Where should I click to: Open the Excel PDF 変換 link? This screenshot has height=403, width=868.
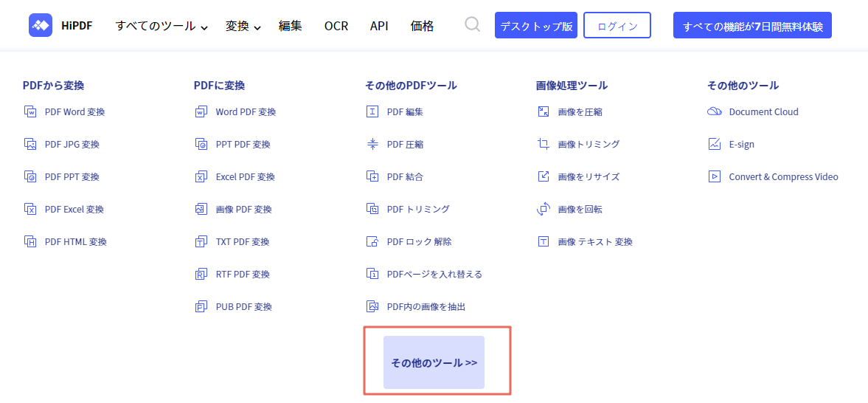[246, 177]
